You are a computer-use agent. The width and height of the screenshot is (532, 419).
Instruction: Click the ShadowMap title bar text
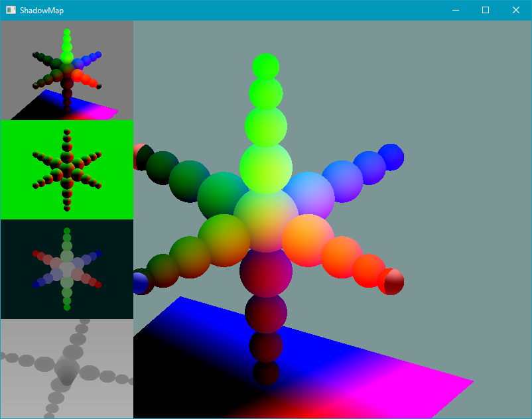coord(42,11)
